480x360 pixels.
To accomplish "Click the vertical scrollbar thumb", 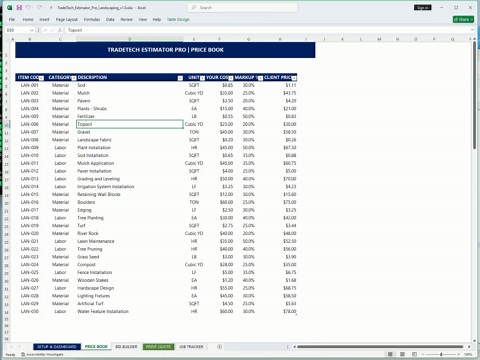I will pos(475,95).
